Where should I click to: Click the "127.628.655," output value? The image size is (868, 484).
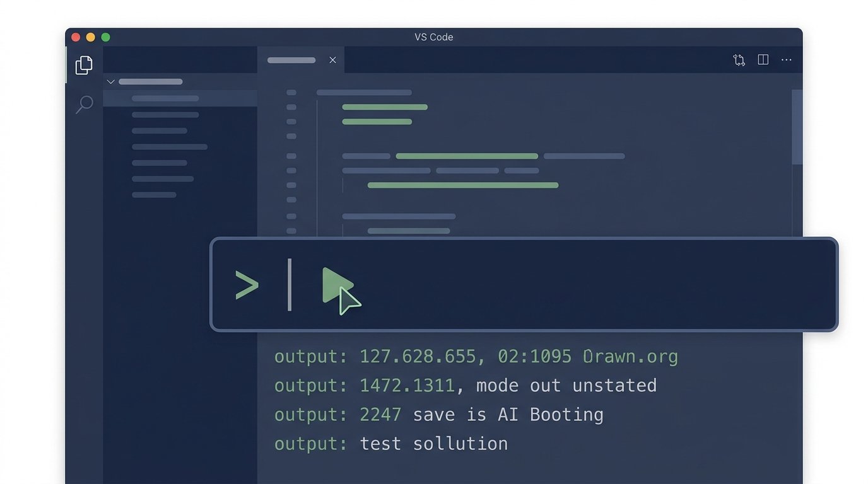pyautogui.click(x=423, y=357)
